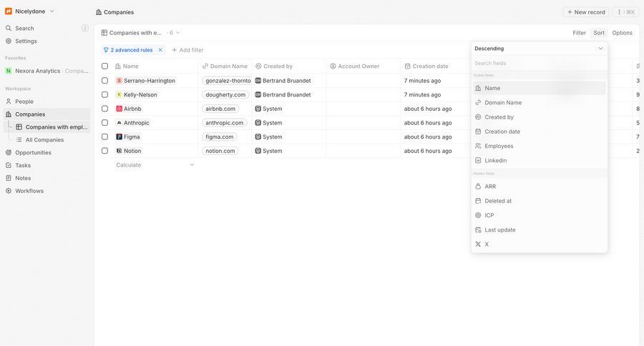Select Companies in the sidebar

[47, 114]
